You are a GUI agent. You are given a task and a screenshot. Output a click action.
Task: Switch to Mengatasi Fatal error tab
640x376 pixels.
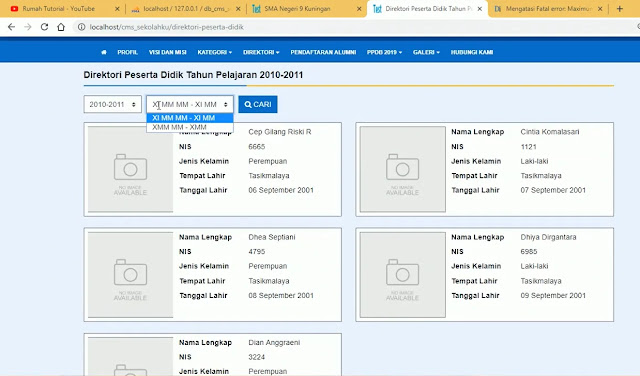point(549,9)
